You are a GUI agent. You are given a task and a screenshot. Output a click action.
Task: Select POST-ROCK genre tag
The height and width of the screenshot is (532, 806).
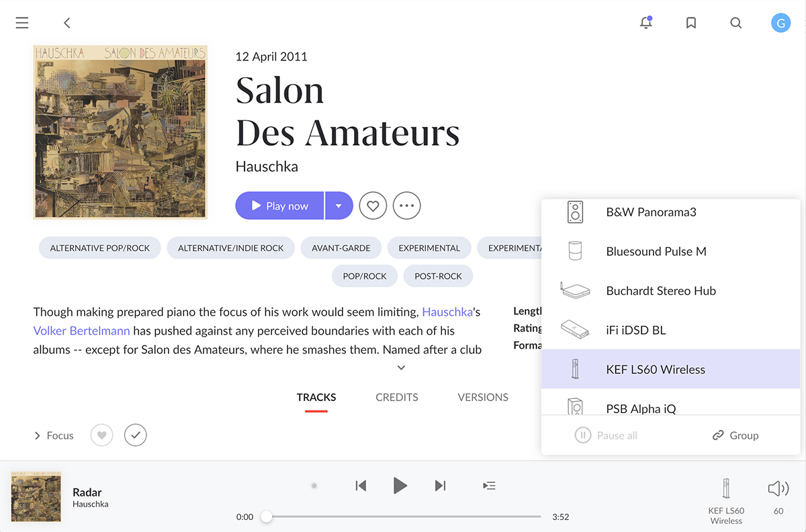(438, 276)
